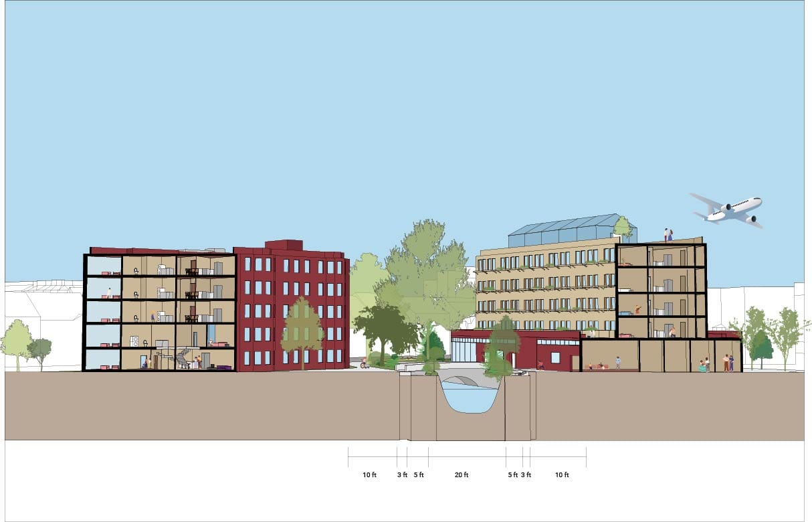Click the right "5 ft" dimension label
This screenshot has width=812, height=522.
[x=512, y=475]
